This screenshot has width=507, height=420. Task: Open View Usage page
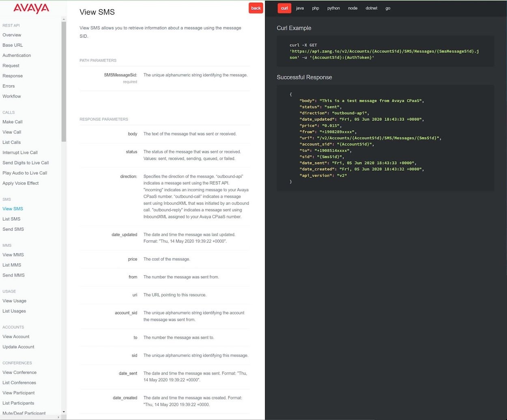(14, 301)
